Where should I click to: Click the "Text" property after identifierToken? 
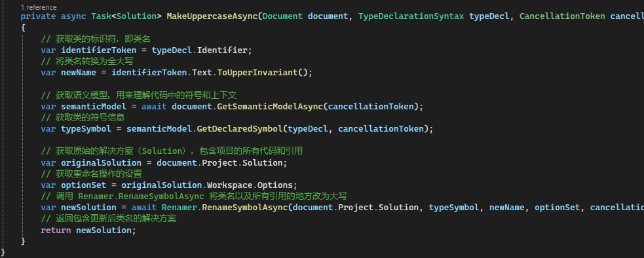(202, 73)
